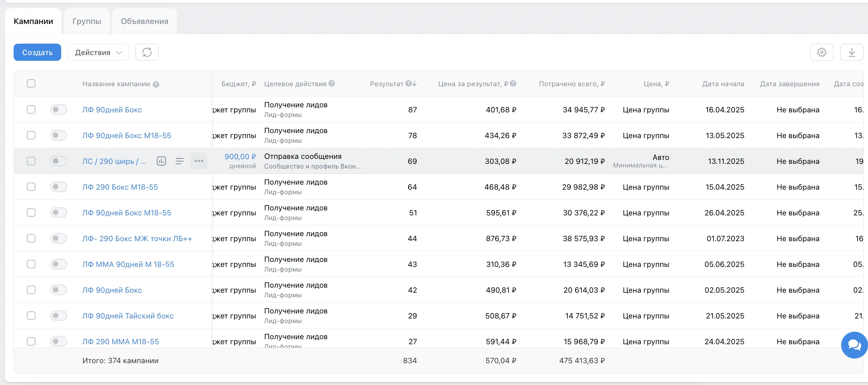Open the Действия dropdown

pyautogui.click(x=98, y=52)
